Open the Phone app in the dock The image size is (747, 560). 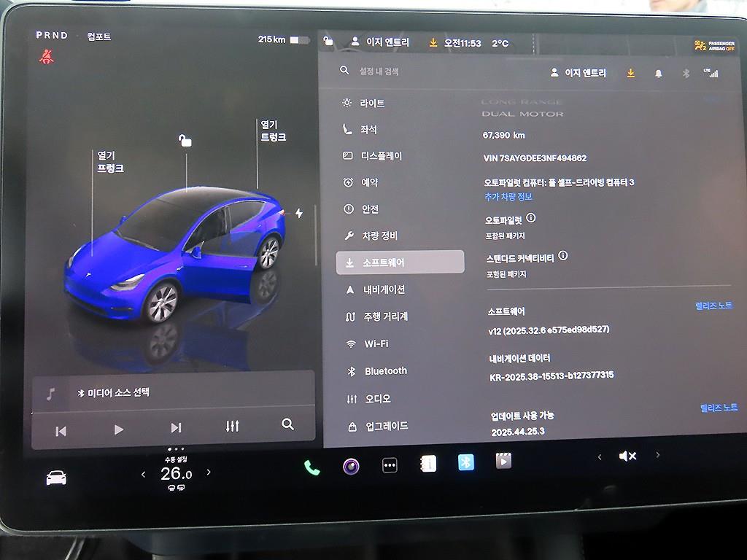coord(312,467)
